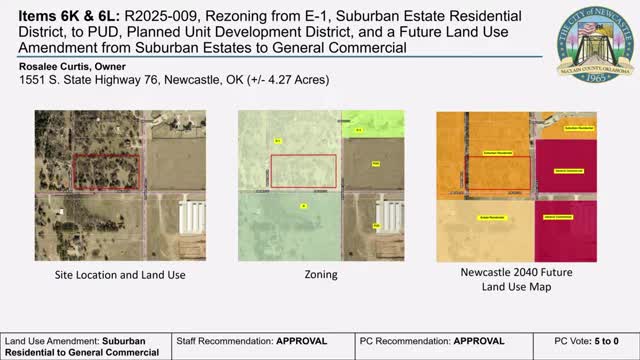Image resolution: width=640 pixels, height=360 pixels.
Task: Click the '1551 S. State Highway 76' address line
Action: tap(174, 80)
